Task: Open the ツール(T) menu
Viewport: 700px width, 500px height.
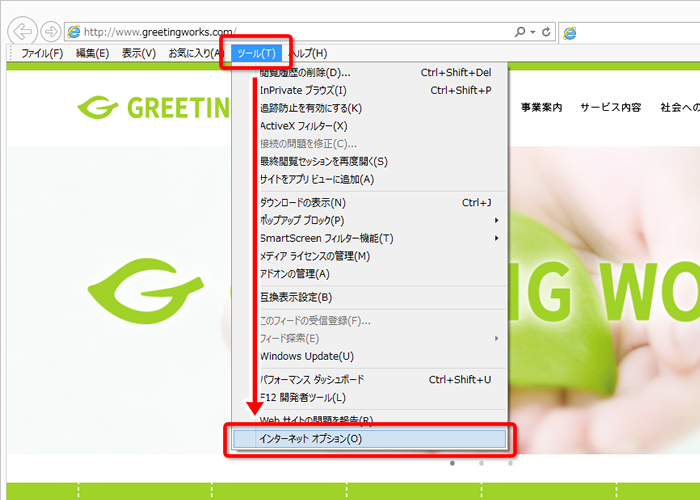Action: [x=255, y=53]
